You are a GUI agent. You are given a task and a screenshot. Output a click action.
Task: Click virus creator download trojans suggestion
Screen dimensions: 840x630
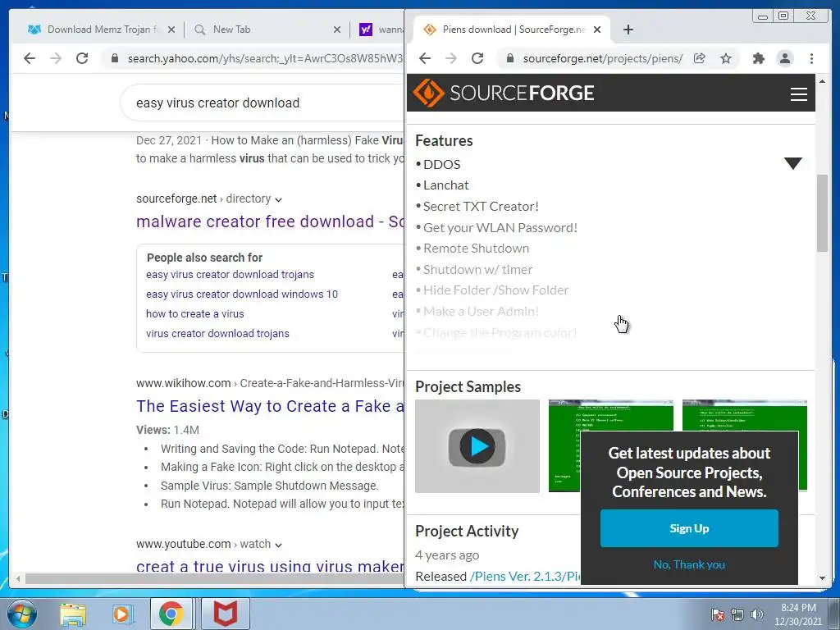click(217, 333)
